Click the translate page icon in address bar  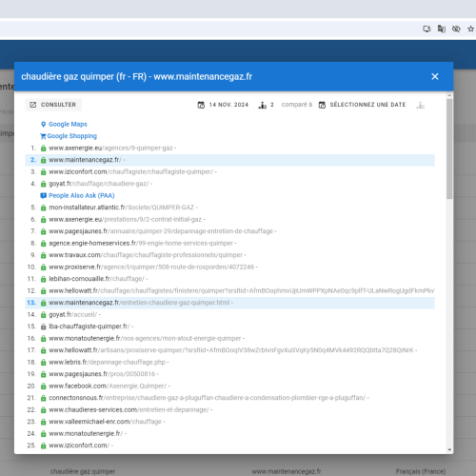[x=442, y=29]
